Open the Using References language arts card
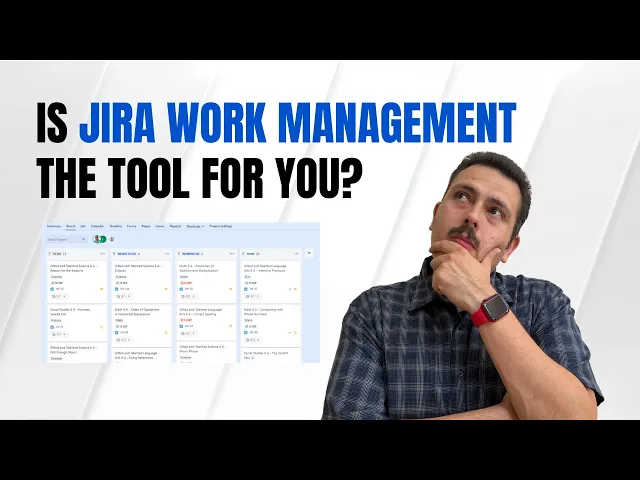 click(142, 356)
